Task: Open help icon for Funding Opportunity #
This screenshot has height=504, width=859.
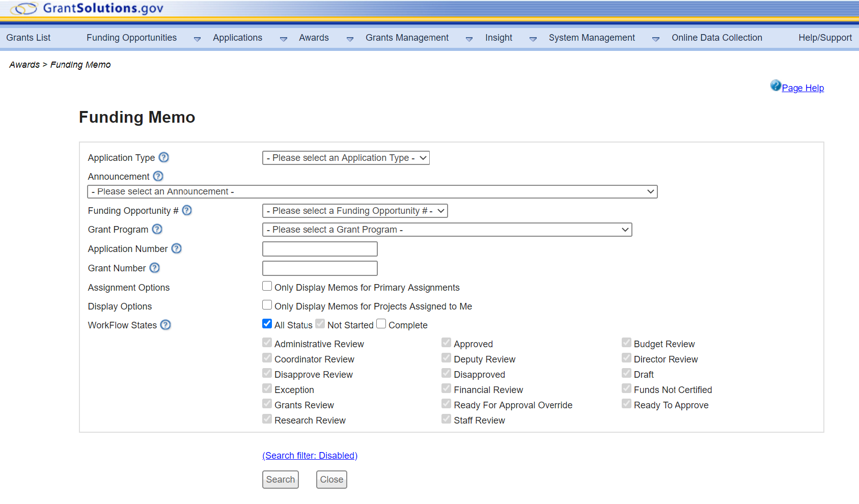Action: coord(187,210)
